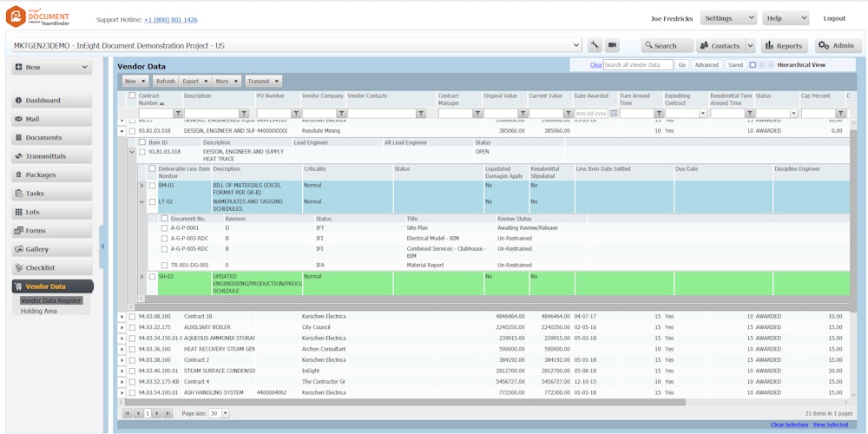
Task: Click the filter icon under Description column
Action: 245,114
